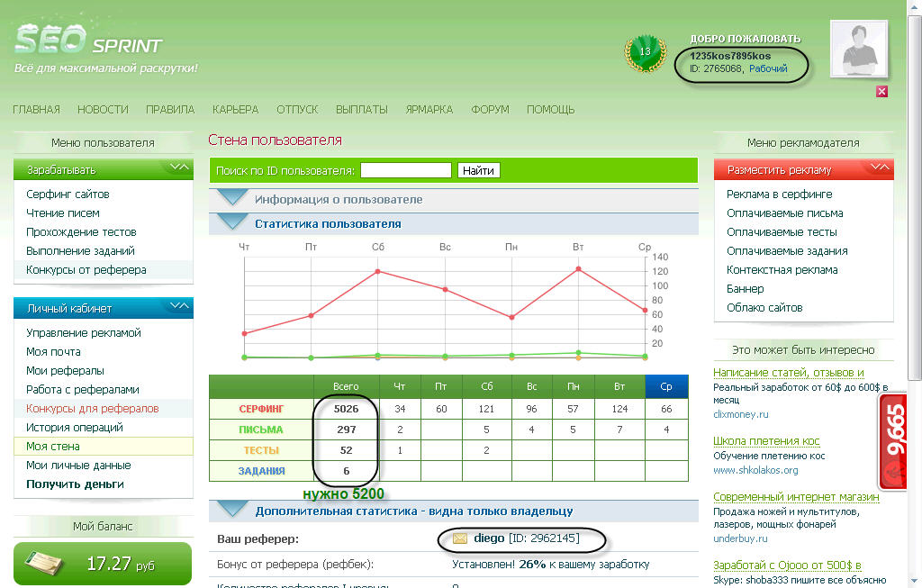Open Управление рекламой link
This screenshot has width=922, height=588.
(x=84, y=333)
